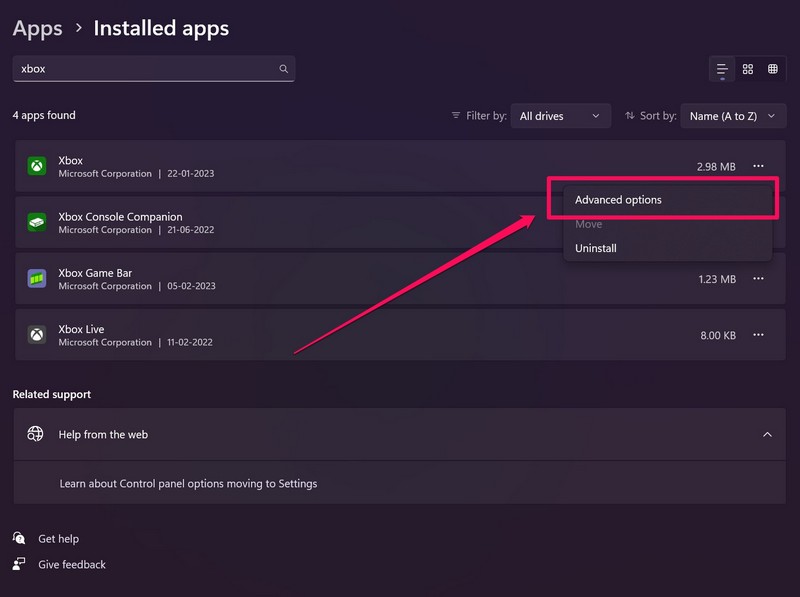Click the Xbox Live app icon

[x=36, y=335]
